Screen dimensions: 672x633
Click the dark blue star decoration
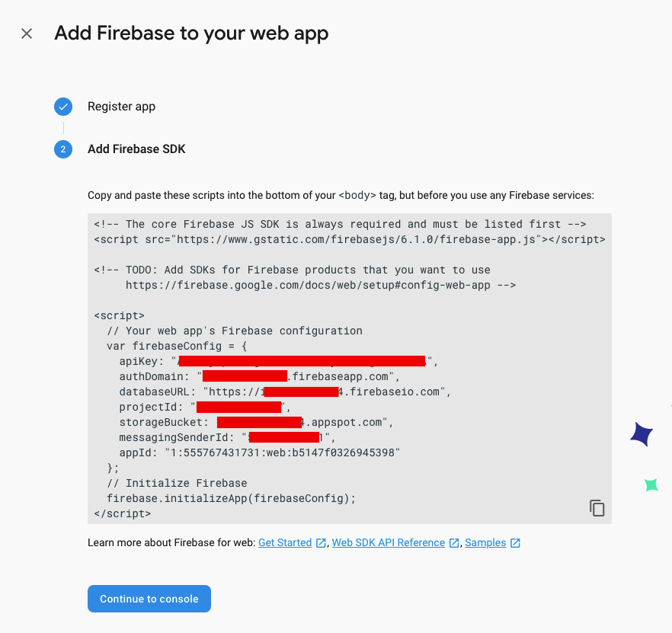click(x=642, y=434)
